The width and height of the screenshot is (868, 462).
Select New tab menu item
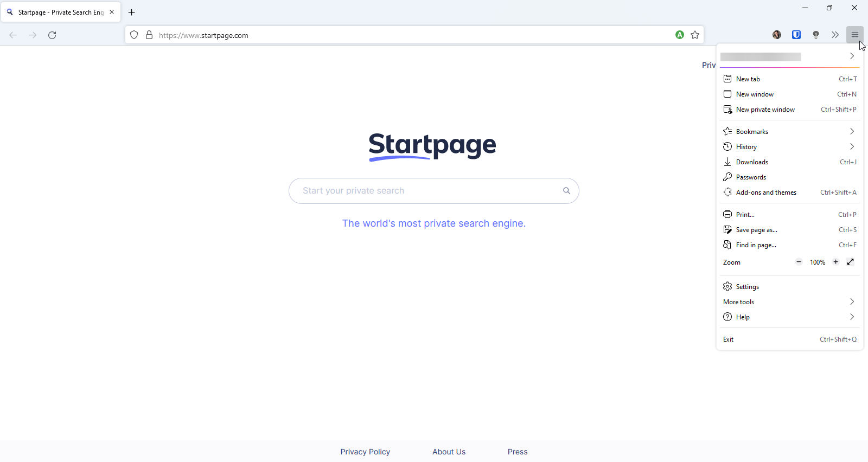790,79
